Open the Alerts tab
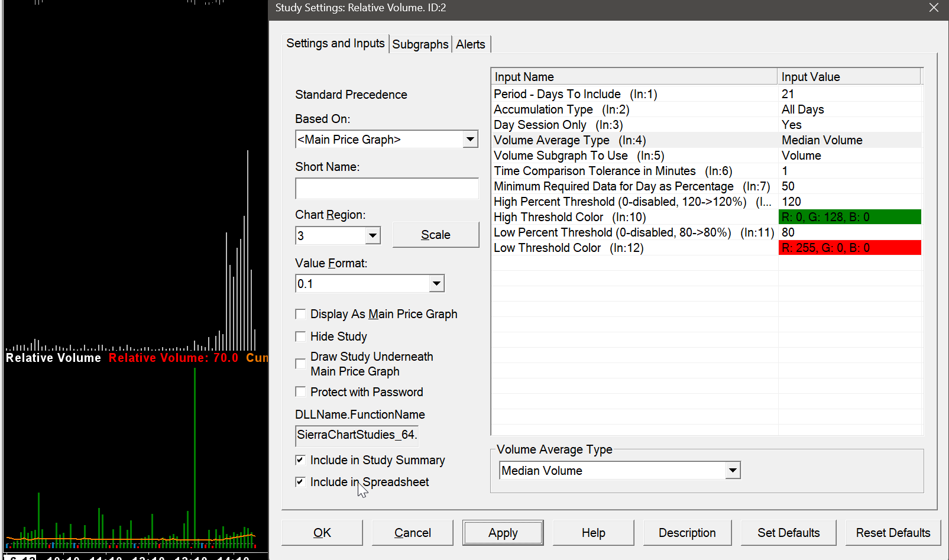949x560 pixels. tap(470, 44)
